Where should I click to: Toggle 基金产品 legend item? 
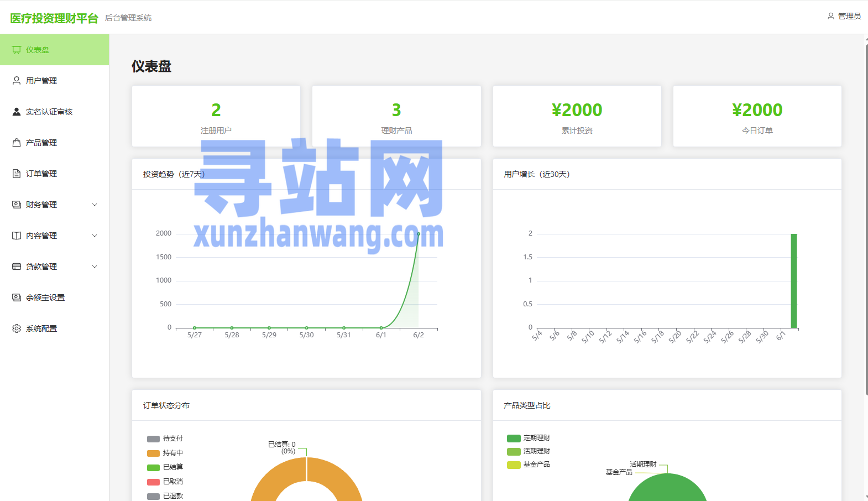529,465
